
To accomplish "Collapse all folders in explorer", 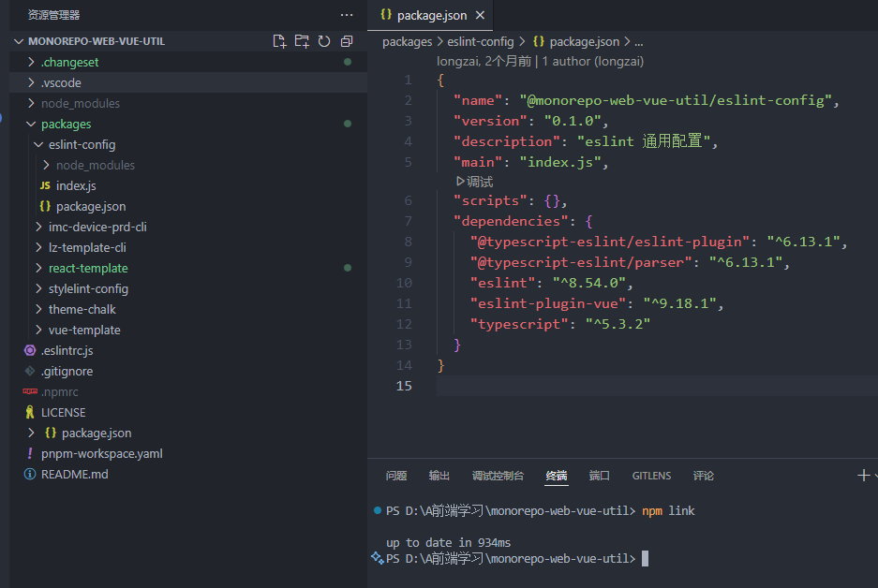I will point(347,41).
